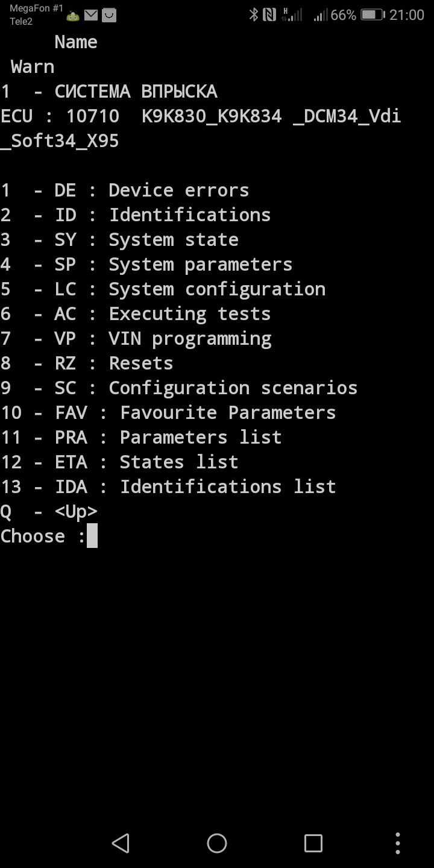The width and height of the screenshot is (434, 868).
Task: Select the Identifications menu entry
Action: click(x=136, y=215)
